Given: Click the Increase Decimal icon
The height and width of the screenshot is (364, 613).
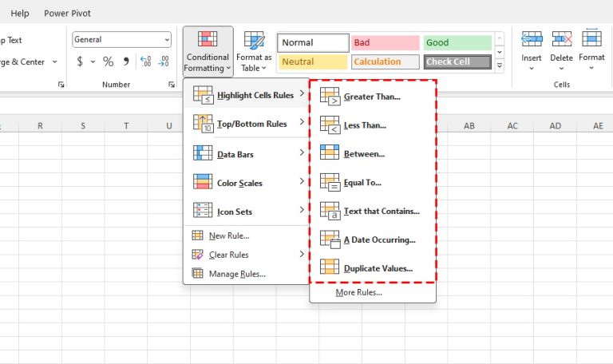Looking at the screenshot, I should click(x=145, y=61).
